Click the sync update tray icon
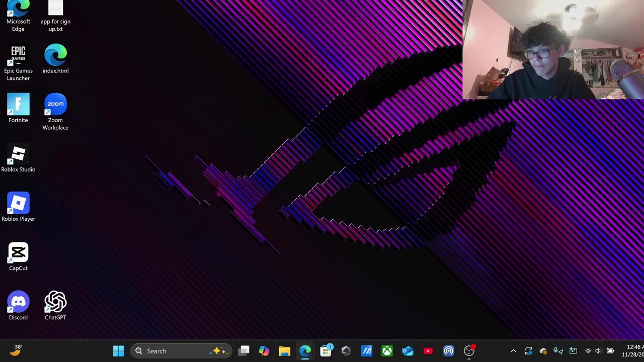 tap(528, 351)
